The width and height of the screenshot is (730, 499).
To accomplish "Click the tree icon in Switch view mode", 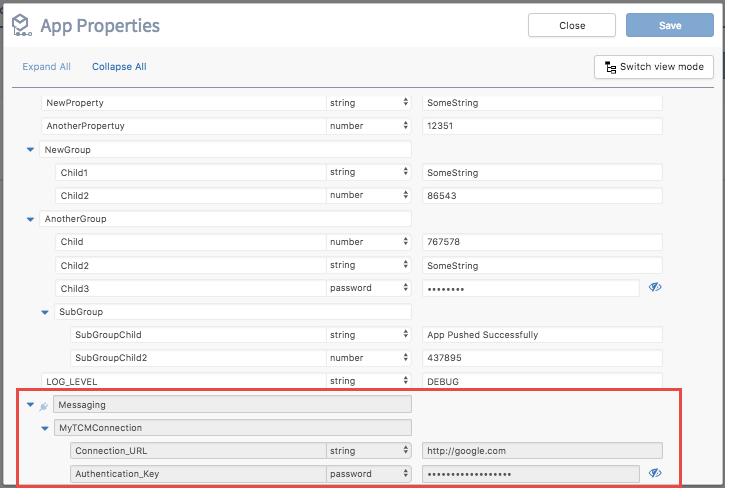I will (609, 67).
